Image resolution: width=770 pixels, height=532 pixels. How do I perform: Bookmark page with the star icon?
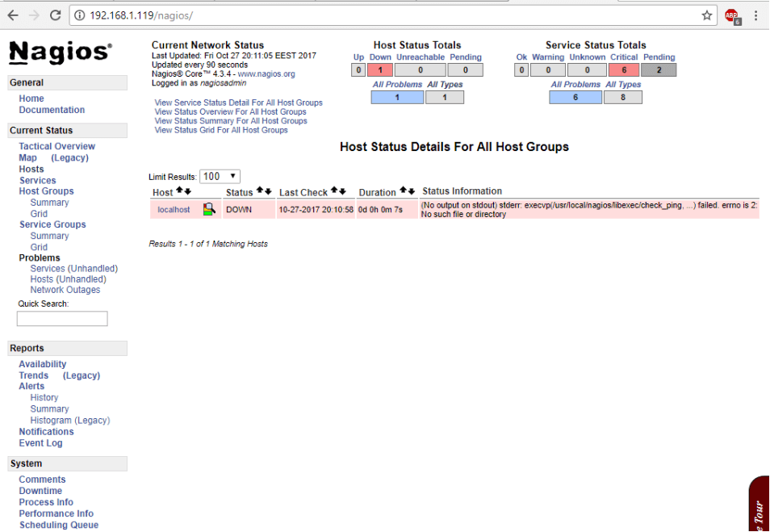(x=707, y=15)
